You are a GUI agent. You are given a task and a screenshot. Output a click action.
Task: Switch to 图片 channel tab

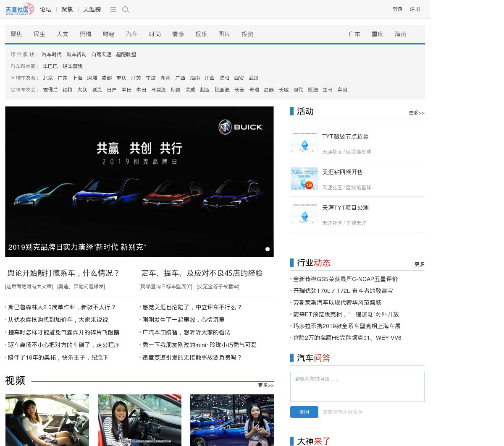(224, 34)
